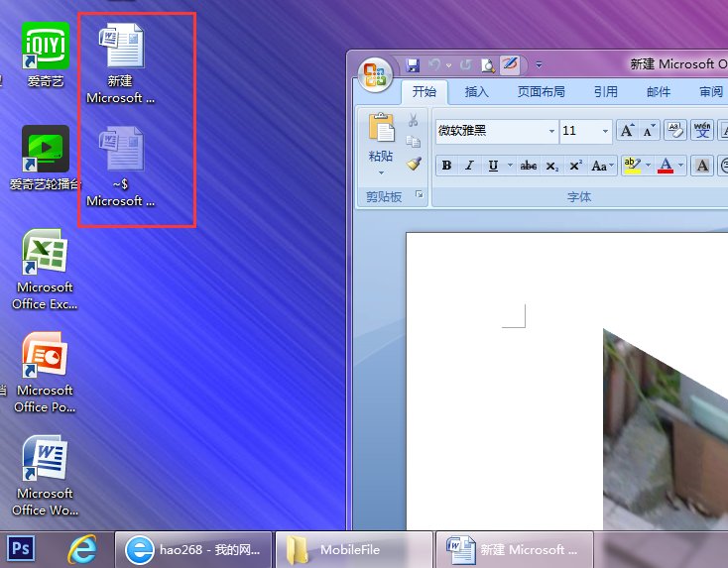The height and width of the screenshot is (568, 728).
Task: Expand the font color dropdown arrow
Action: point(681,166)
